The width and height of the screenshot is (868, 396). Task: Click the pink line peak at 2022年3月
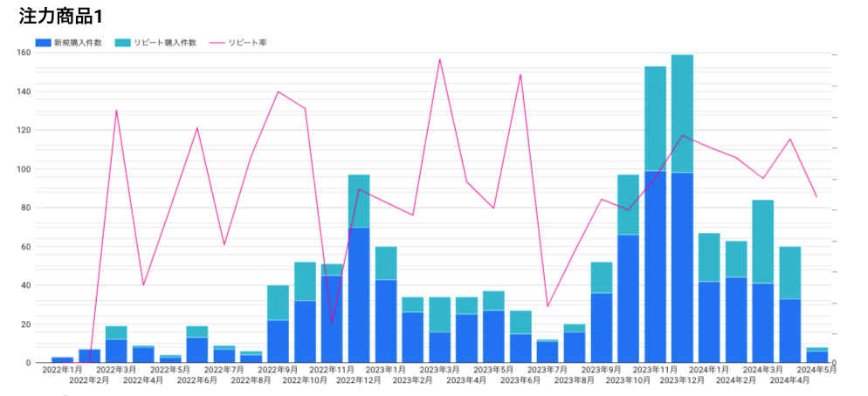116,110
